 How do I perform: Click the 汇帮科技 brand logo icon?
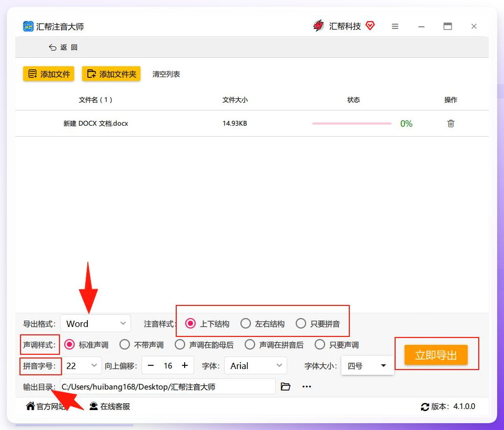pyautogui.click(x=318, y=26)
